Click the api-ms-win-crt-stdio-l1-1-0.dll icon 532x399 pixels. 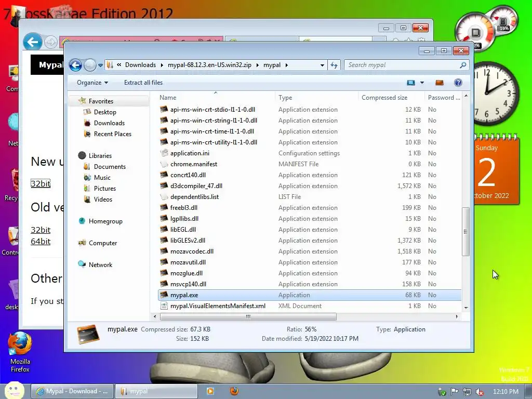[x=164, y=109]
